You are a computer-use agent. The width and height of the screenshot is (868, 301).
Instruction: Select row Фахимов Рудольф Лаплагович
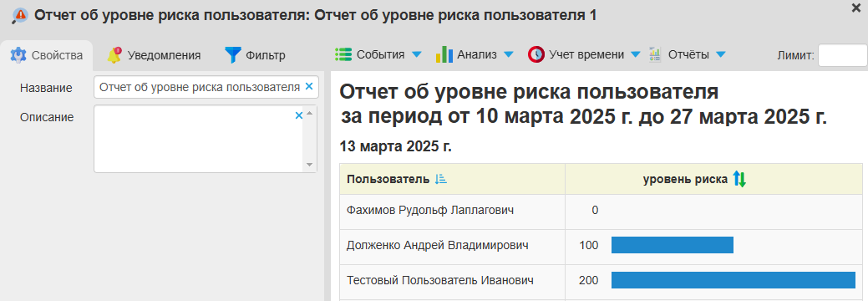click(x=602, y=211)
